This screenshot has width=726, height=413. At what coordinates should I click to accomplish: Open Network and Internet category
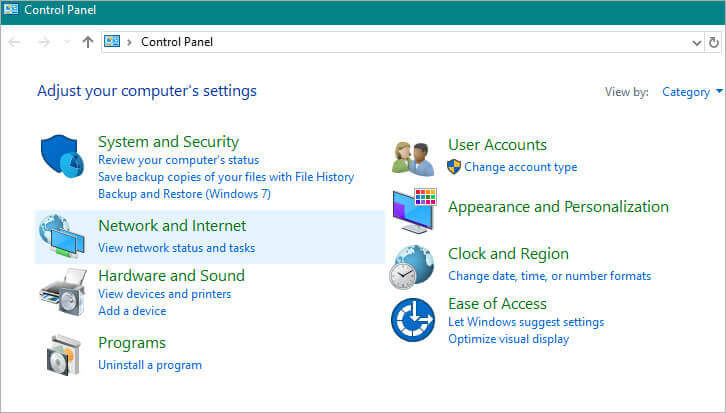(172, 225)
